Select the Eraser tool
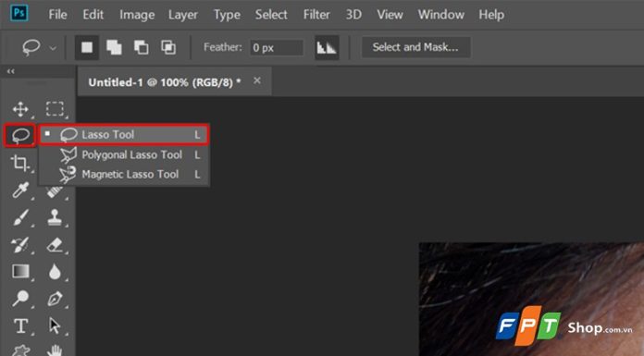This screenshot has height=356, width=644. 55,245
